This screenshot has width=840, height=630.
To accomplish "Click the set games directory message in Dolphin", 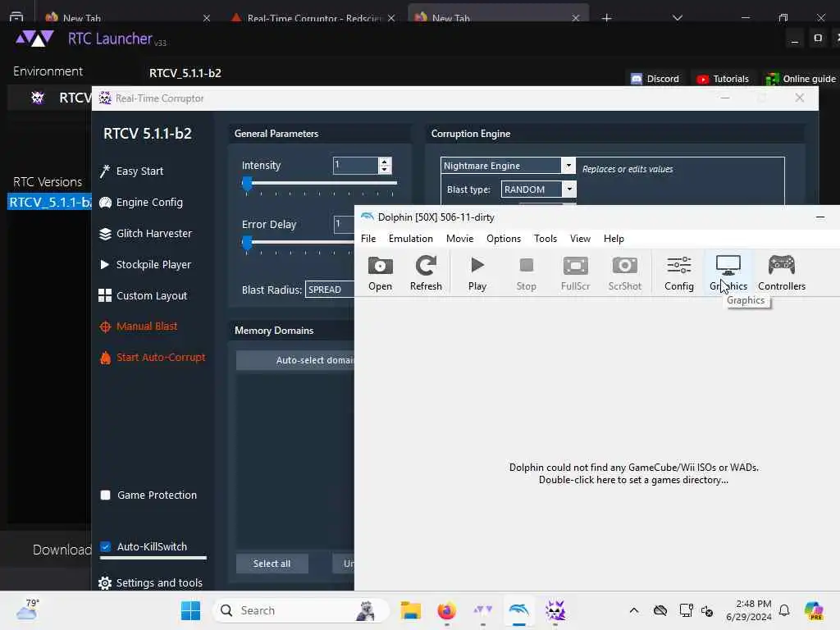I will click(634, 473).
